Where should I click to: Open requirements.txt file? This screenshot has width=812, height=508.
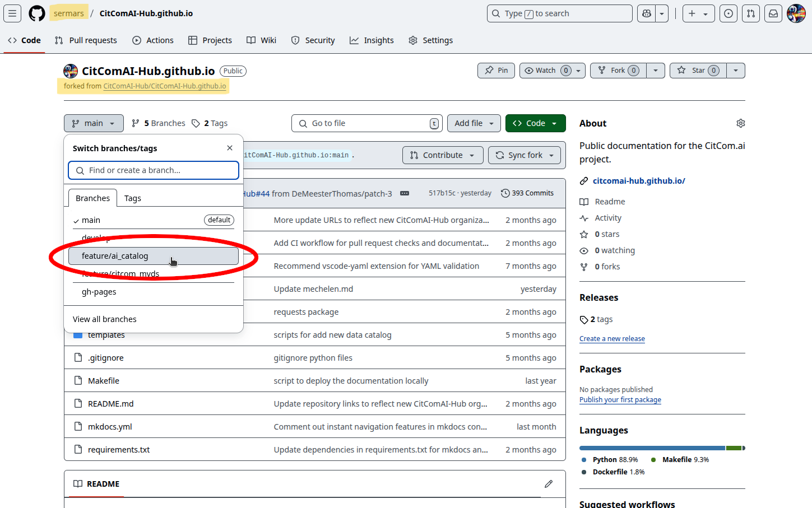(x=119, y=450)
